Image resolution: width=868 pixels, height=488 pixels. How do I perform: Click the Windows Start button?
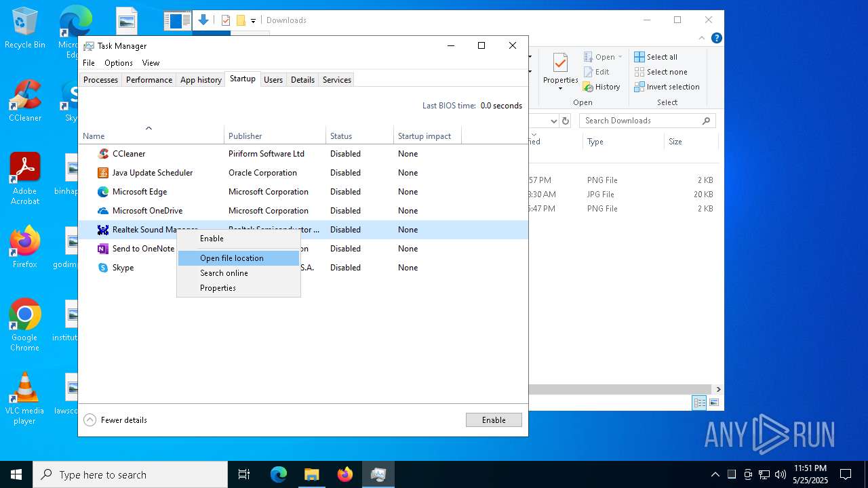click(16, 474)
